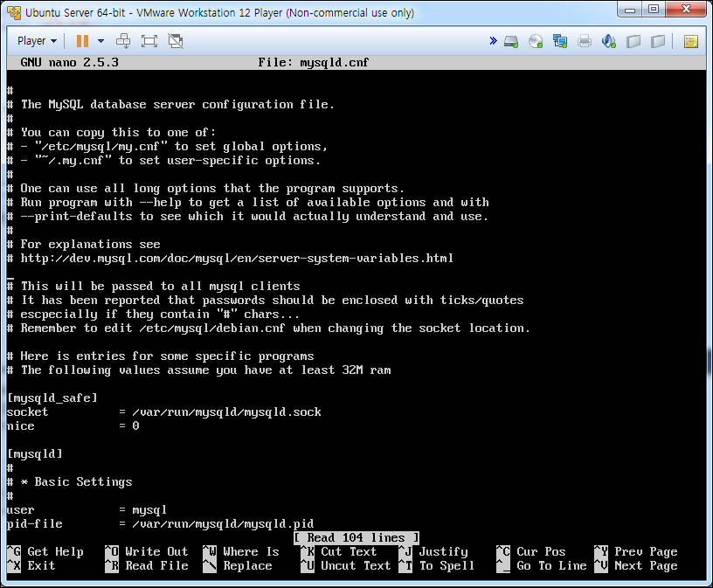Click the '^_ Go To Line' shortcut

[x=541, y=565]
